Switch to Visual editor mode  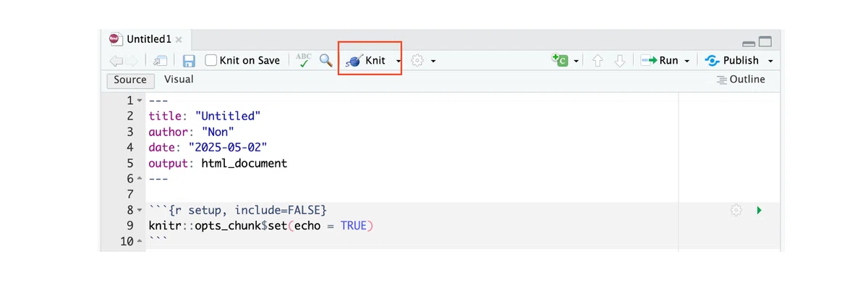pyautogui.click(x=179, y=80)
